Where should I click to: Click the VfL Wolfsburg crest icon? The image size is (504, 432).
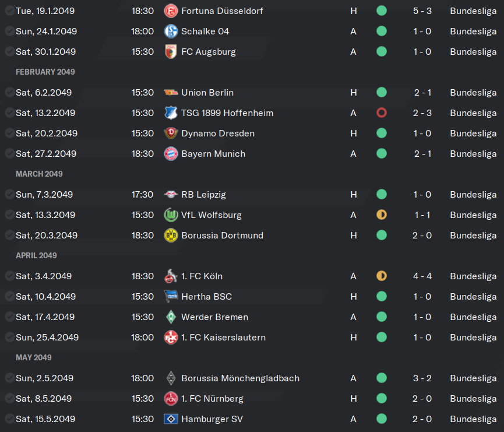pyautogui.click(x=171, y=215)
